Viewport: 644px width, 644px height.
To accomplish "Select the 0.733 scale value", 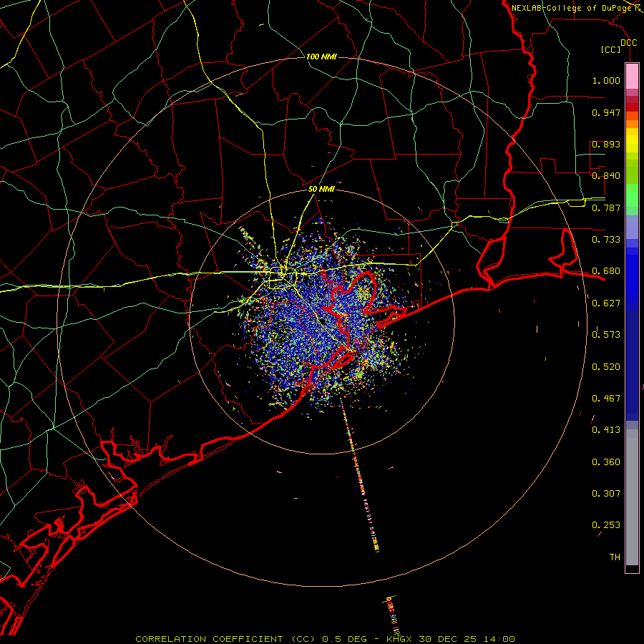I will [x=606, y=240].
